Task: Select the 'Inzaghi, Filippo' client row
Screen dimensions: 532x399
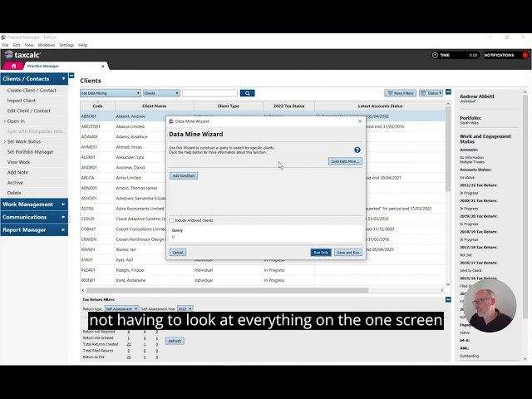Action: (263, 270)
